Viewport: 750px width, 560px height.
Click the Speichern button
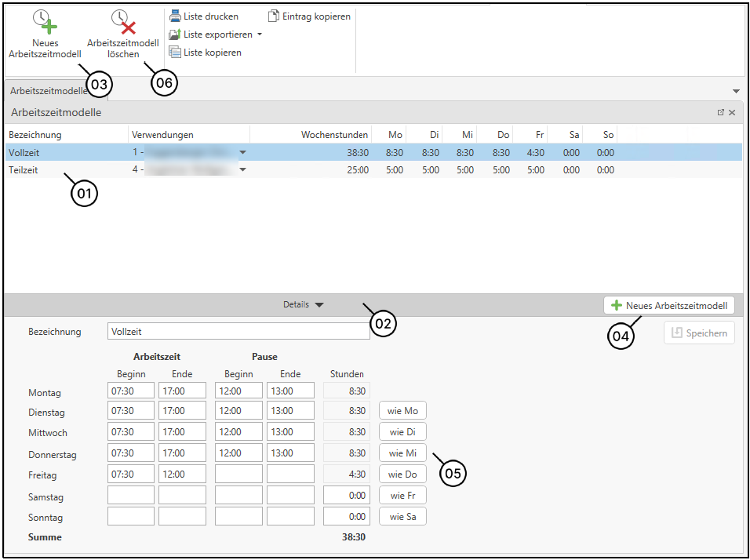click(x=699, y=333)
